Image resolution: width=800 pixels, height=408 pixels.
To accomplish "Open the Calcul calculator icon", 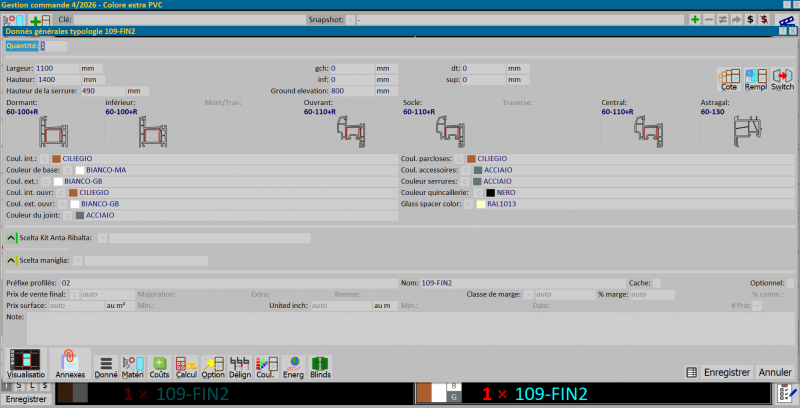I will point(186,367).
